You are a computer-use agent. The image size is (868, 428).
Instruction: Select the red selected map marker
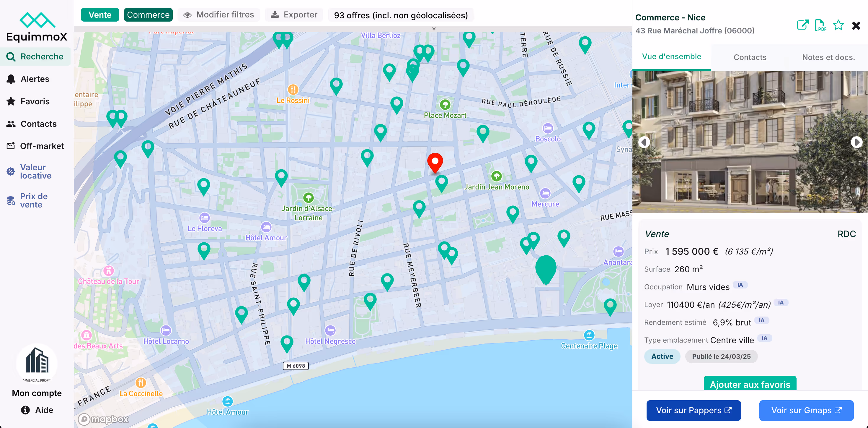tap(435, 163)
